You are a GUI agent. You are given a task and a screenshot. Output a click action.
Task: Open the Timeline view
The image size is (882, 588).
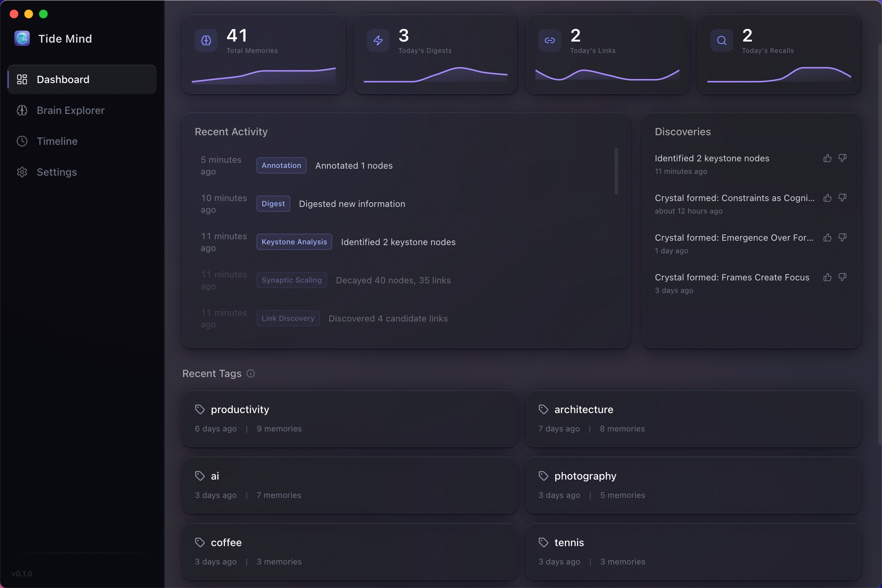click(57, 141)
